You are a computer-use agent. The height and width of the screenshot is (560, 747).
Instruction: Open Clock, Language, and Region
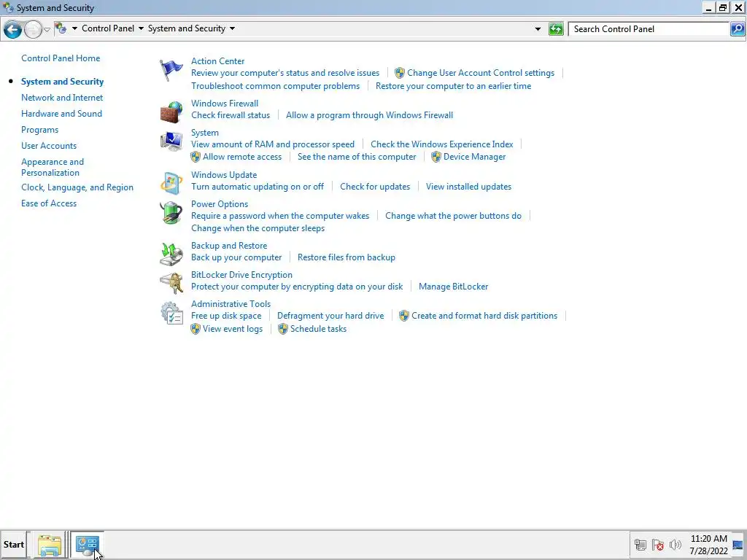[77, 187]
